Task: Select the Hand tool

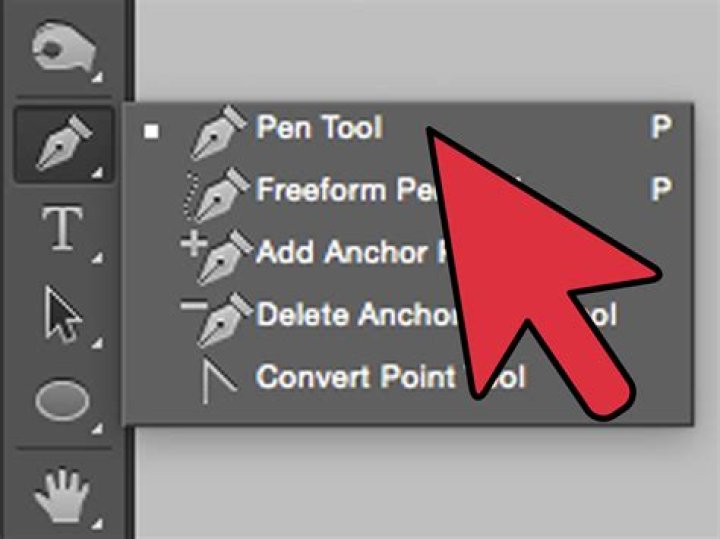Action: click(x=62, y=495)
